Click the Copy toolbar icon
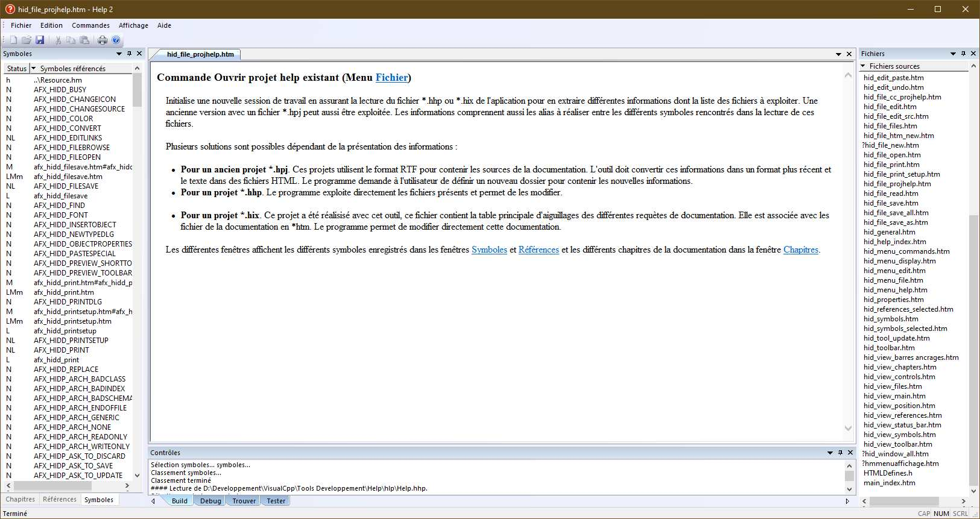 (71, 40)
